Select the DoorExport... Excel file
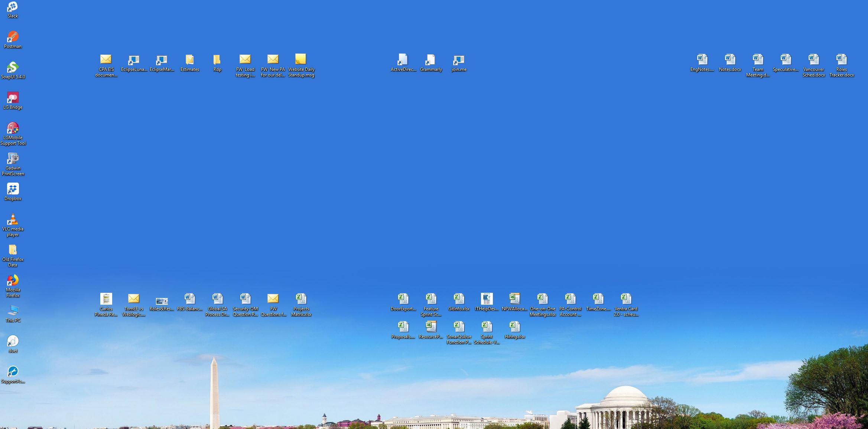 pyautogui.click(x=403, y=302)
